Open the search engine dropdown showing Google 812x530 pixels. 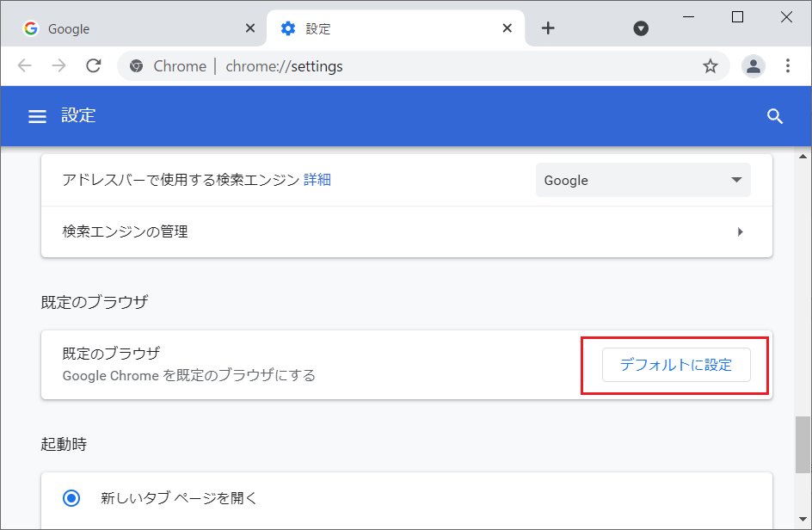pyautogui.click(x=643, y=180)
